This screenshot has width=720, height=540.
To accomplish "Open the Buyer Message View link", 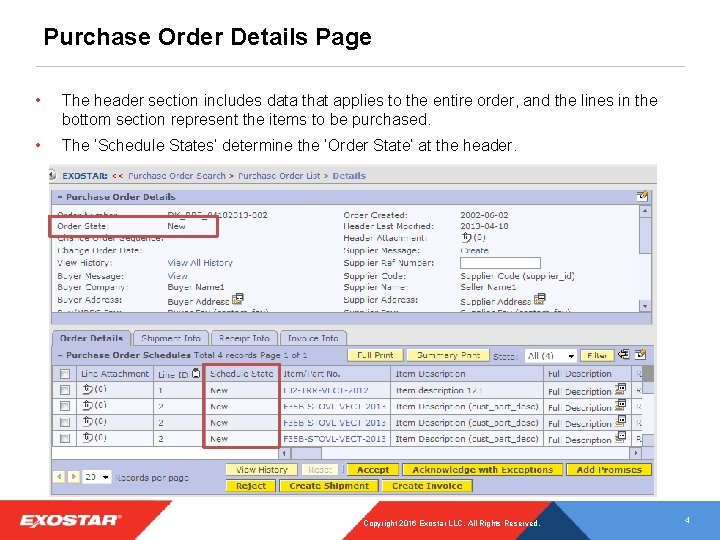I will [x=177, y=276].
